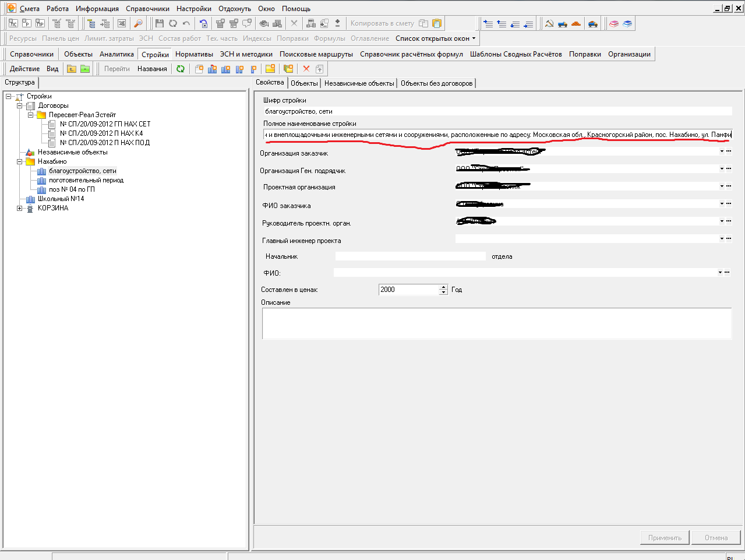Open the Информация menu
Viewport: 745px width, 560px height.
[97, 9]
